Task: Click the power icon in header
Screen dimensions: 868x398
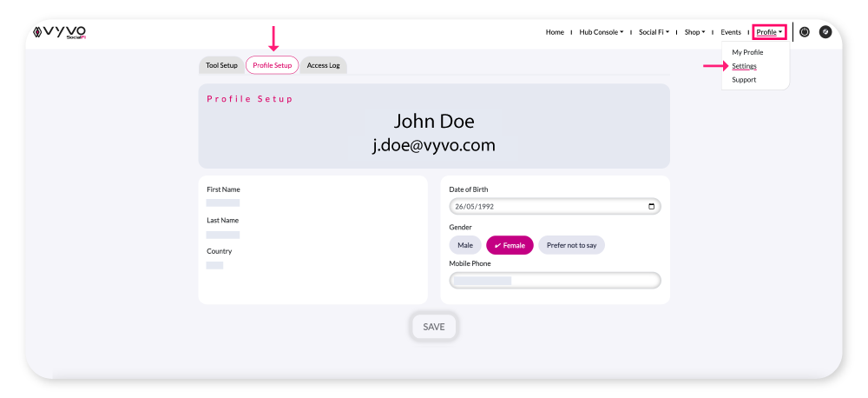Action: coord(805,32)
